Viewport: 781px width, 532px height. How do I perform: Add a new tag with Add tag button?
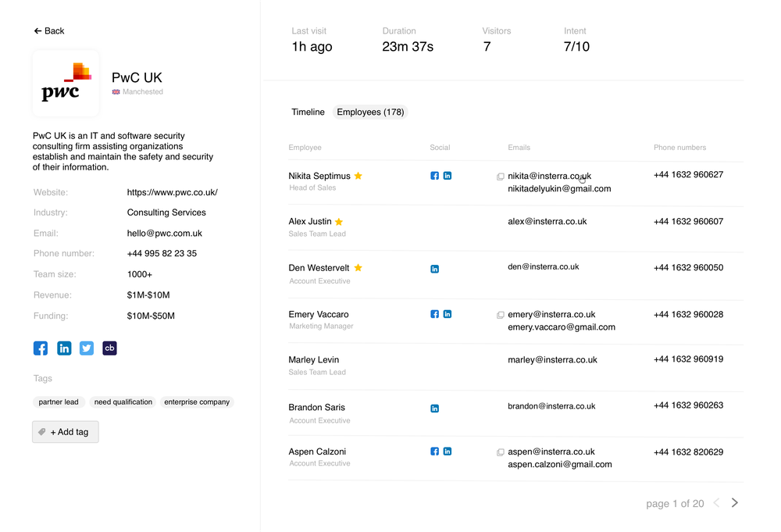point(66,432)
